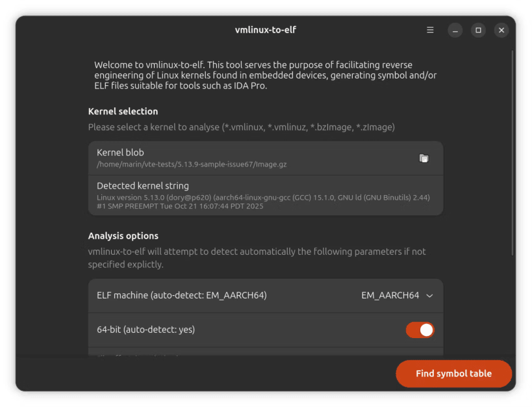
Task: Click the welcome paragraph text
Action: point(265,75)
